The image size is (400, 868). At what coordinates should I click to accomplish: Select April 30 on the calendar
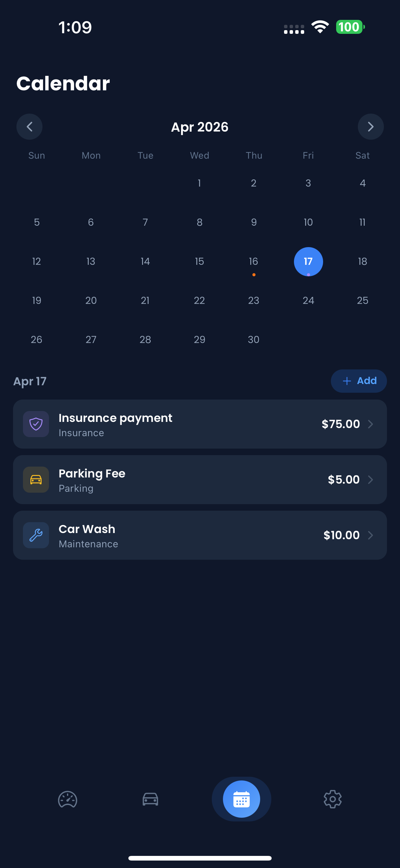coord(254,340)
